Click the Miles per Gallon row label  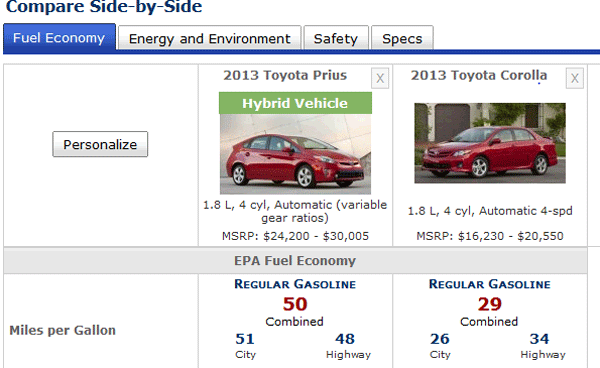(x=62, y=330)
